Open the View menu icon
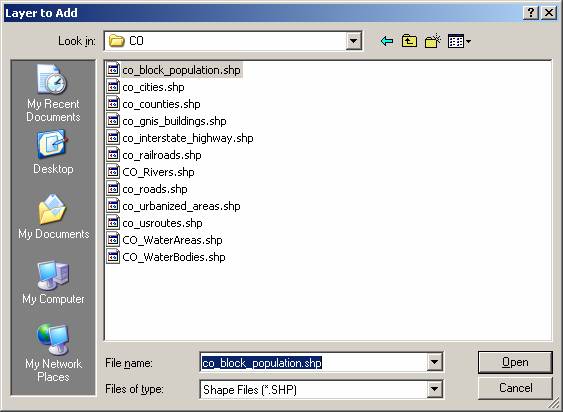 coord(459,41)
